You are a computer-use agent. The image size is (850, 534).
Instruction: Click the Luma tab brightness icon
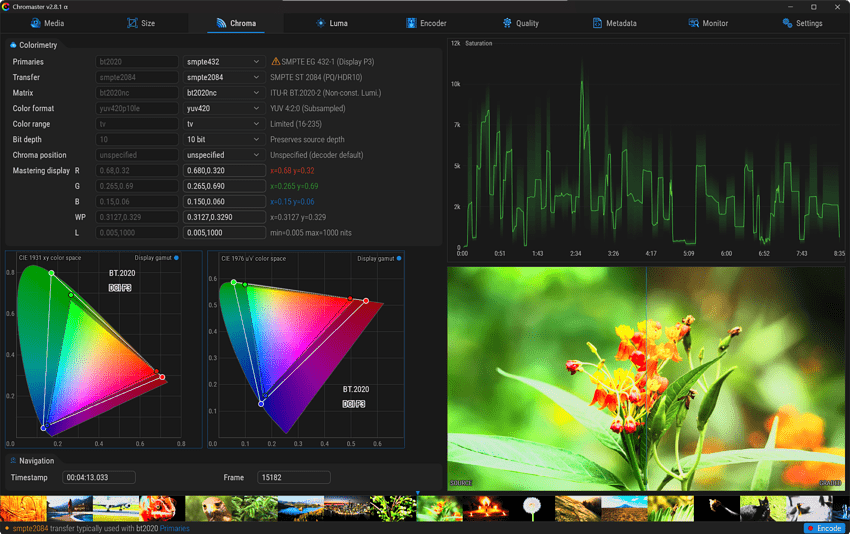pos(321,23)
